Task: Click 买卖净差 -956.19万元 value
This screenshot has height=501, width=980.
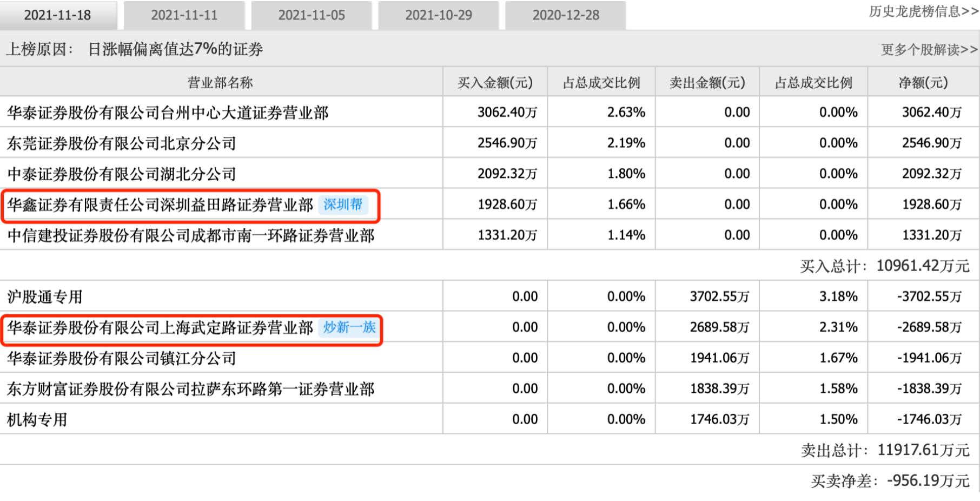Action: coord(890,481)
